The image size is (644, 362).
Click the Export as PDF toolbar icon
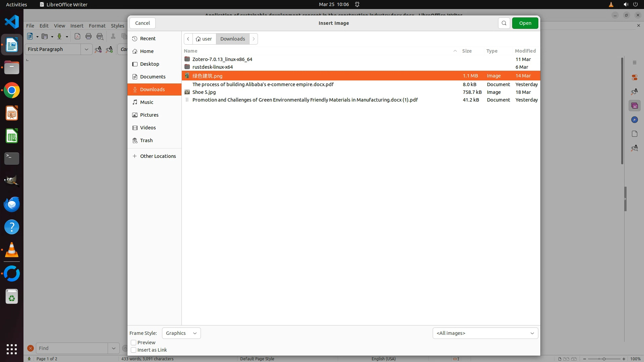[x=77, y=37]
